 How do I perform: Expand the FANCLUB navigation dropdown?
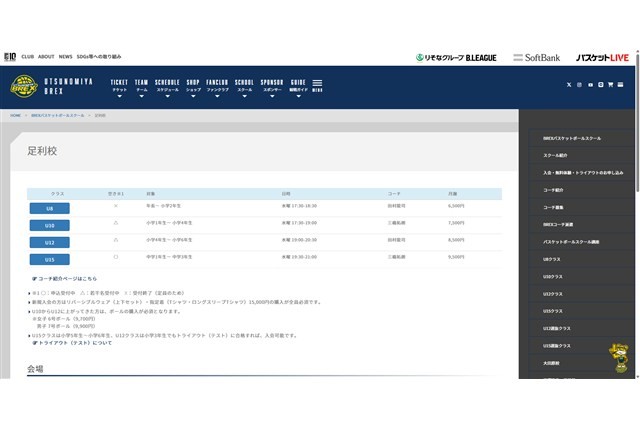point(217,85)
